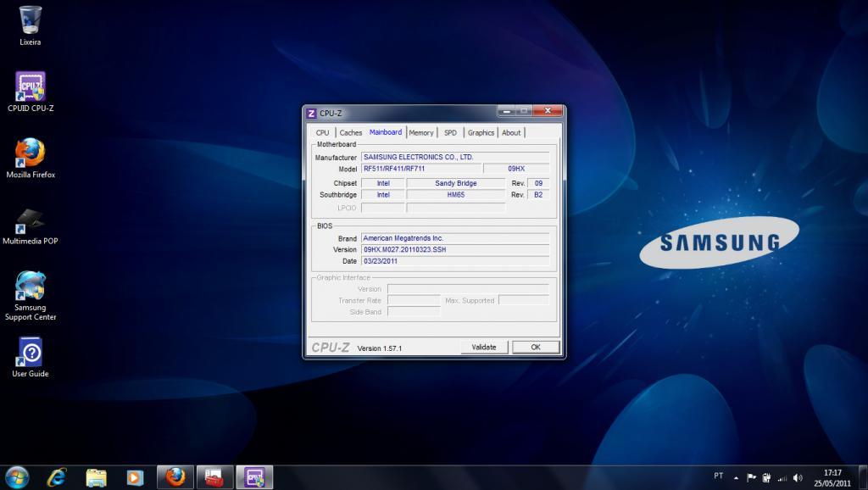Click the Southbridge Intel vendor value
This screenshot has height=490, width=868.
tap(383, 195)
